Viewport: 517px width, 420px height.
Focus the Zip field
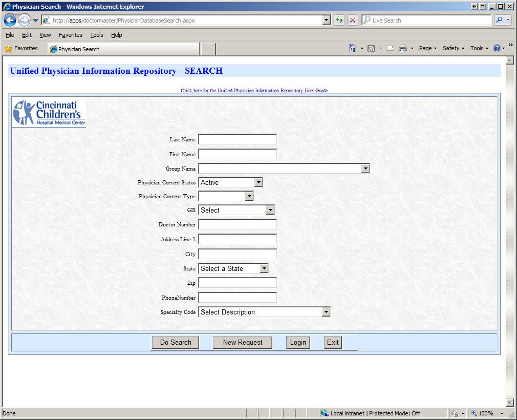[x=238, y=283]
